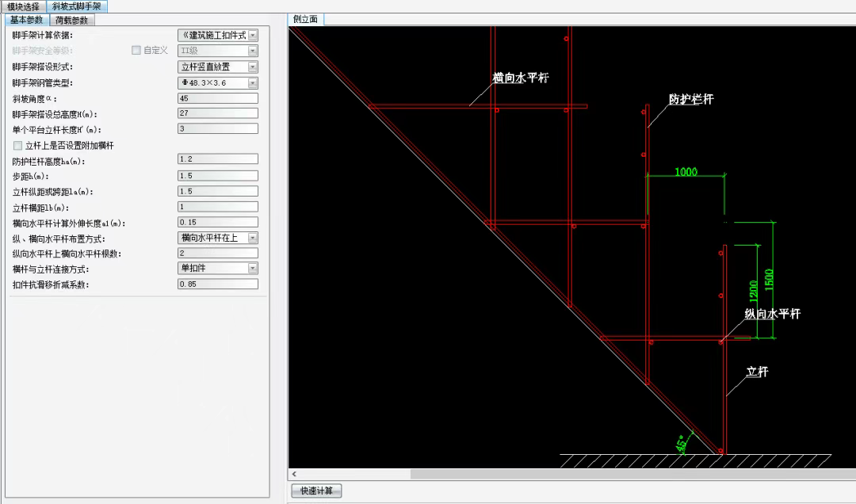Select the 斜坡式脚手架 tab
Screen dimensions: 856x504
point(77,6)
